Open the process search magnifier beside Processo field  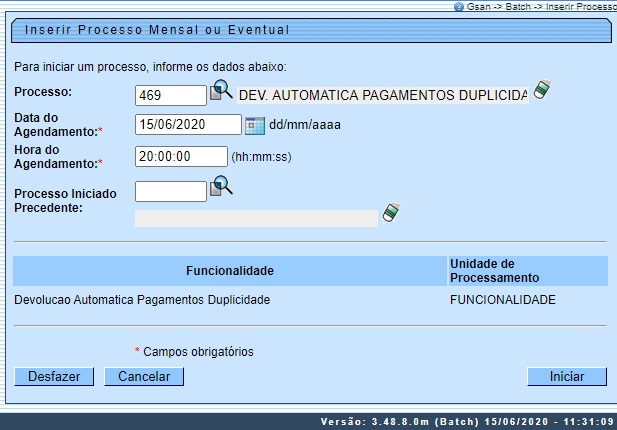[221, 90]
